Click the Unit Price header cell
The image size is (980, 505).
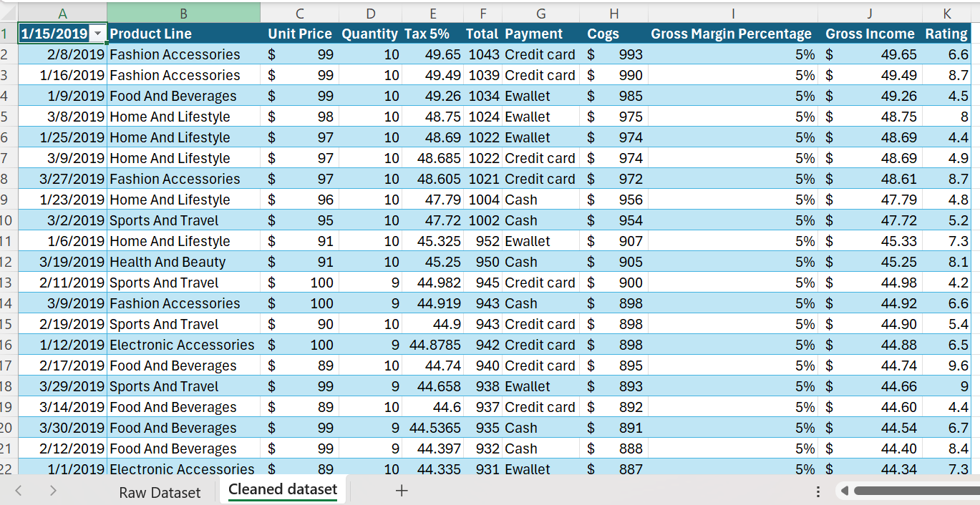coord(299,34)
